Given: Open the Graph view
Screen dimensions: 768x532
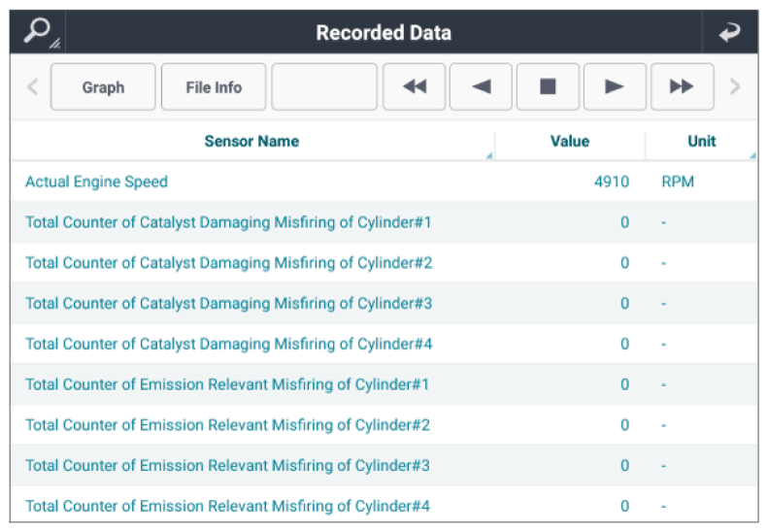Looking at the screenshot, I should (x=103, y=87).
